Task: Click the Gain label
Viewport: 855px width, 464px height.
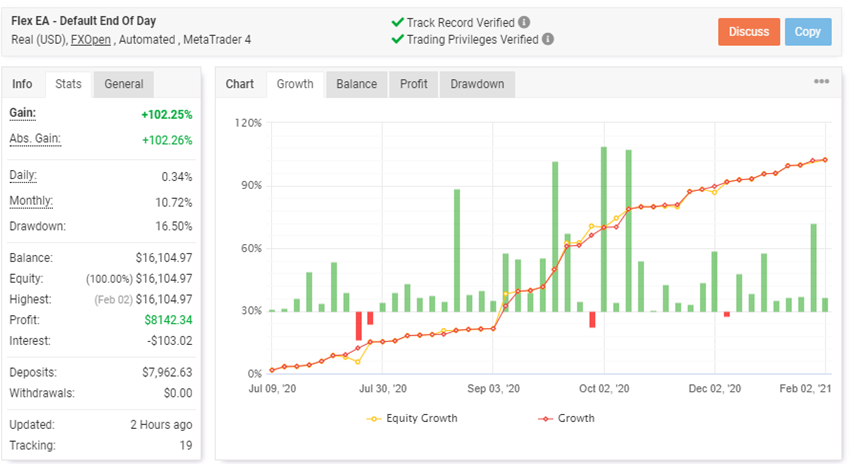Action: 22,113
